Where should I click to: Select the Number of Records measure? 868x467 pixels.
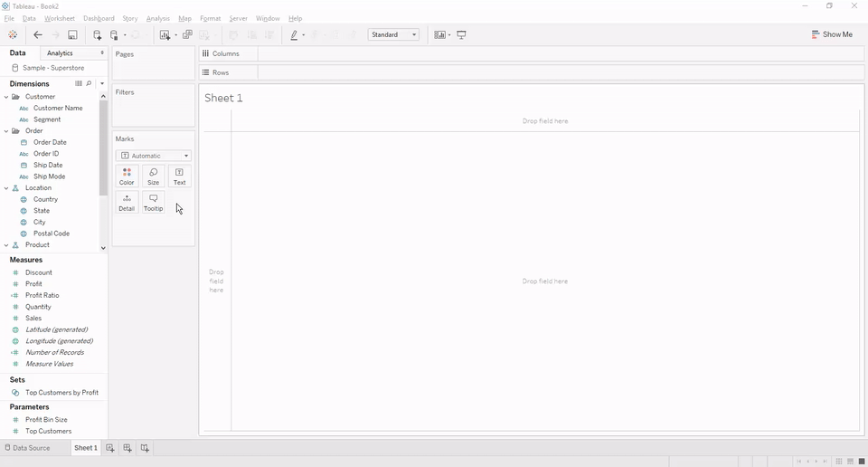point(55,352)
